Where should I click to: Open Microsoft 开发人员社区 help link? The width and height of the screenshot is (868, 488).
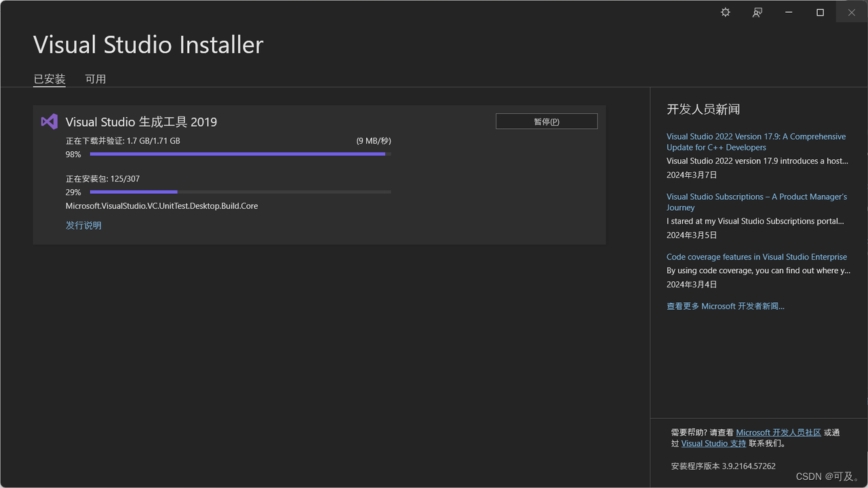coord(778,432)
